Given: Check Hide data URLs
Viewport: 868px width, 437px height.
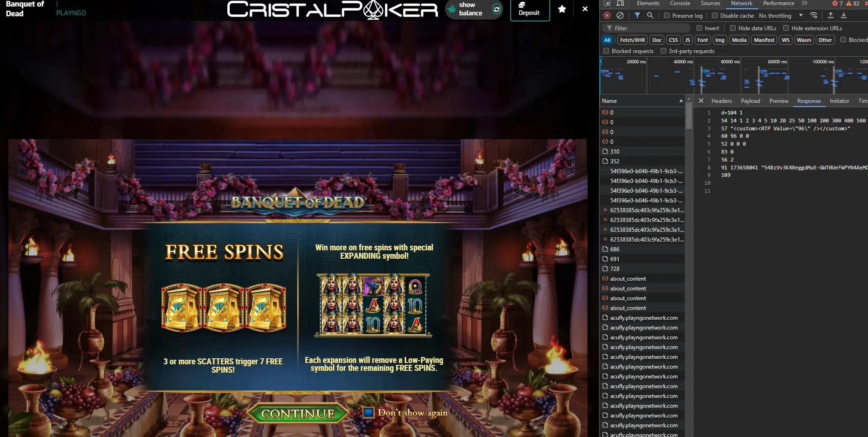Looking at the screenshot, I should coord(733,28).
